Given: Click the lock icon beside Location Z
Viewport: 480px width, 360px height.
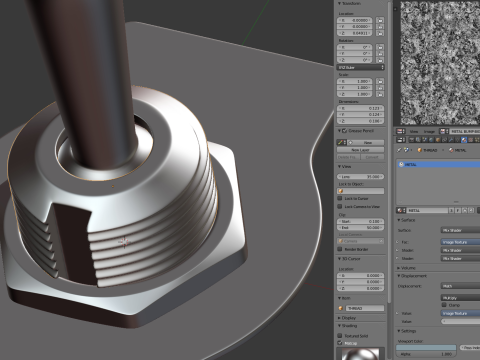Looking at the screenshot, I should pos(380,33).
